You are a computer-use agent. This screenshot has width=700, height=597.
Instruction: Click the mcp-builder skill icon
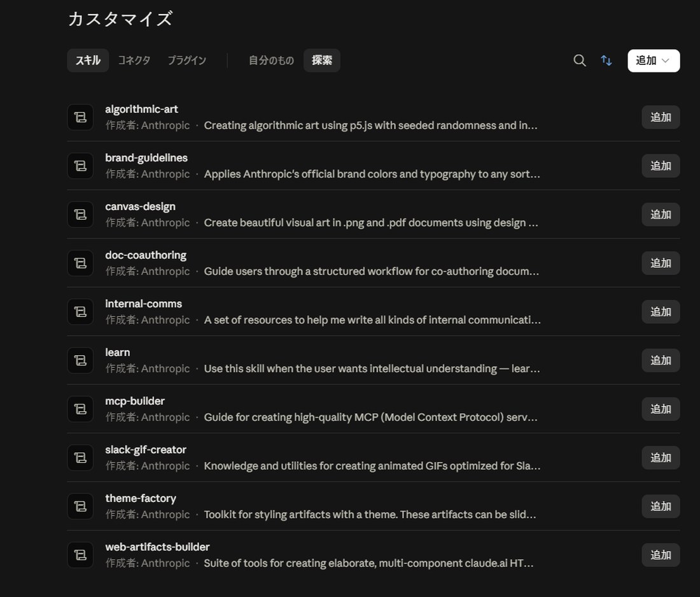click(x=80, y=409)
